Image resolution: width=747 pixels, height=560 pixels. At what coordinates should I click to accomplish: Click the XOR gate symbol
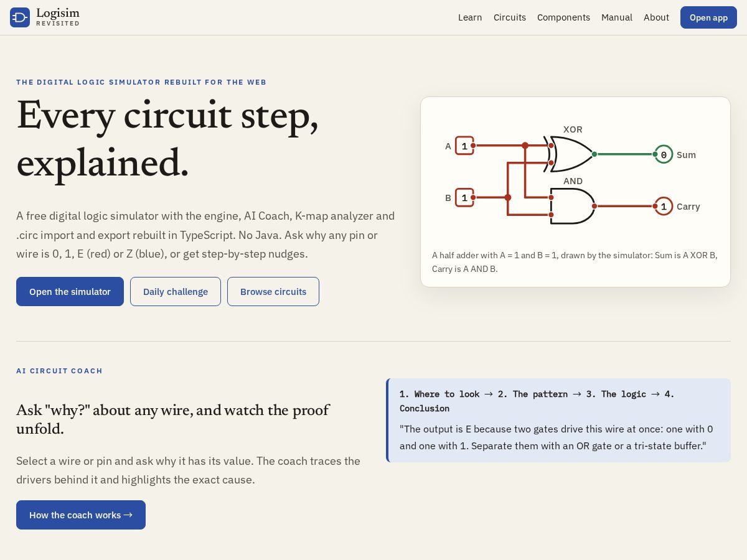pyautogui.click(x=570, y=154)
